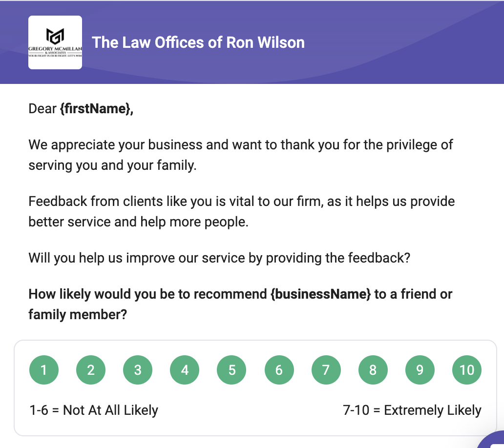Screen dimensions: 504x448
Task: Rate the firm a 5
Action: tap(231, 370)
